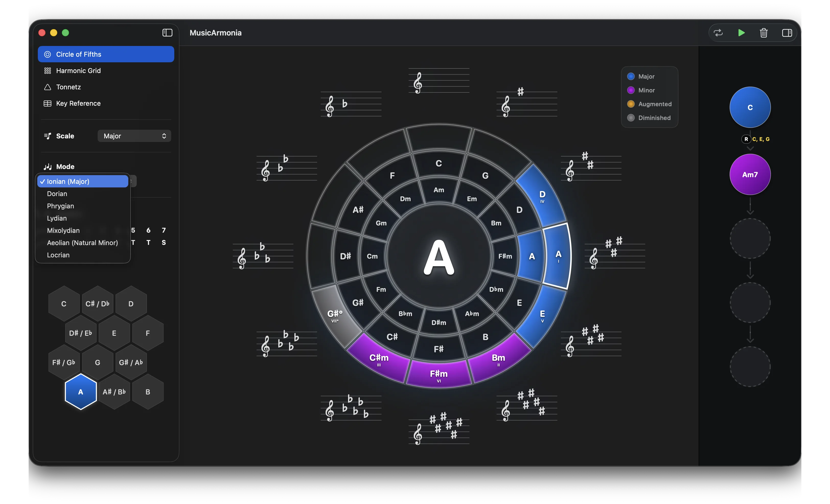
Task: Select Em in the minor ring
Action: coord(471,199)
